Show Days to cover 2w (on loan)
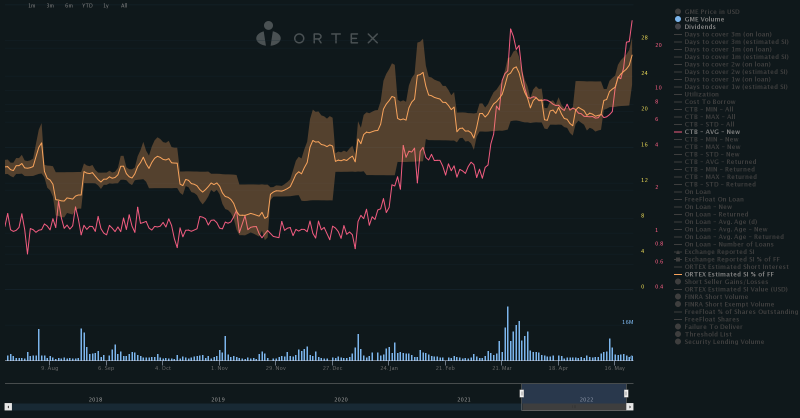The image size is (800, 418). [x=722, y=64]
